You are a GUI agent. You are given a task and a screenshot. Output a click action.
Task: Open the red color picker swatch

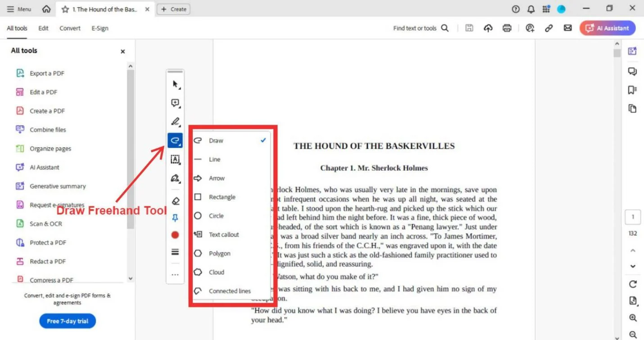coord(175,235)
